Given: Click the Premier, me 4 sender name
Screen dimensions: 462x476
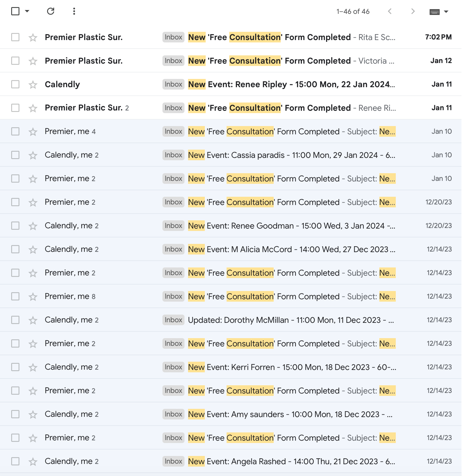Looking at the screenshot, I should [x=70, y=131].
